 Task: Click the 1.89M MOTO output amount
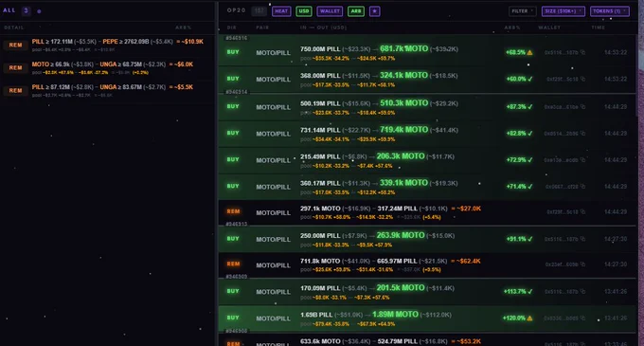tap(395, 315)
